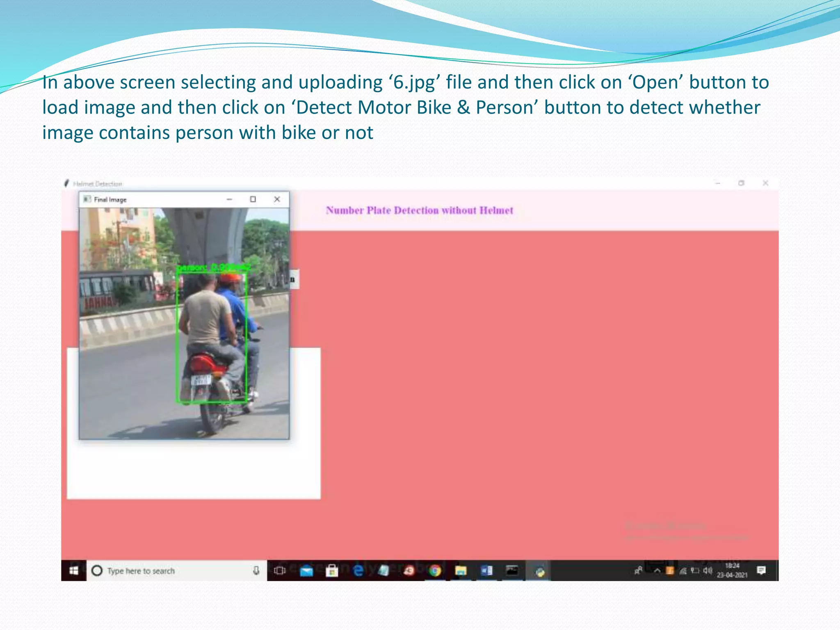This screenshot has height=630, width=840.
Task: Open the red circular taskbar app icon
Action: (x=409, y=571)
